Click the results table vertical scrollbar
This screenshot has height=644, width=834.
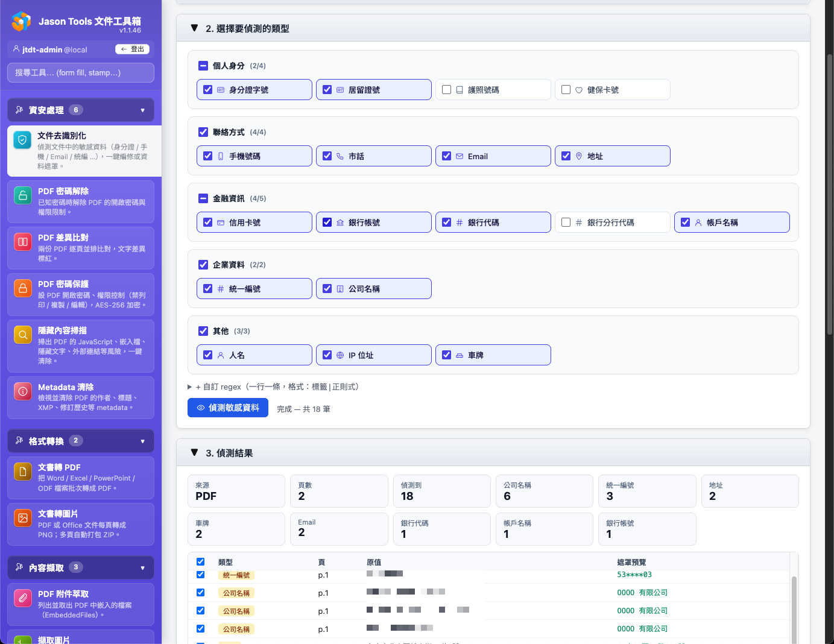[794, 609]
